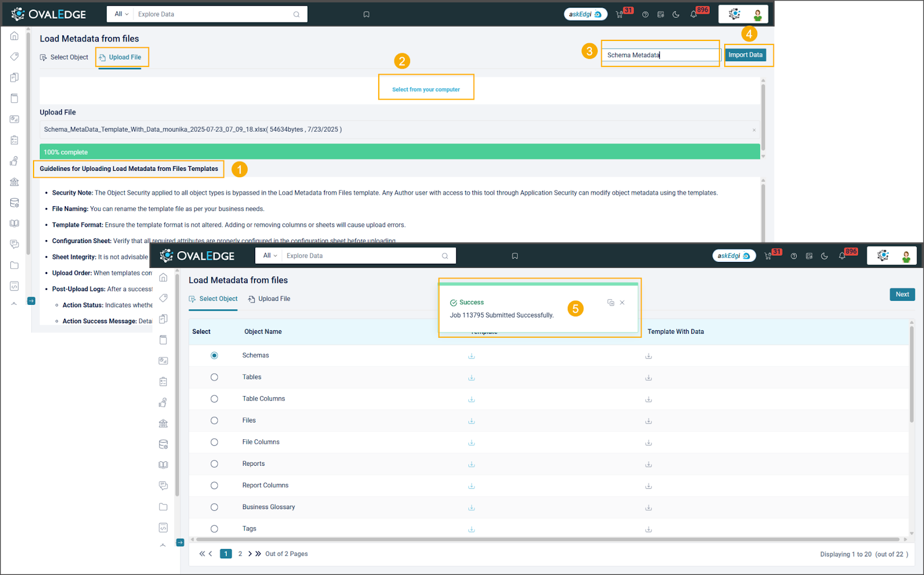
Task: Download the blank template for Schemas
Action: point(471,356)
